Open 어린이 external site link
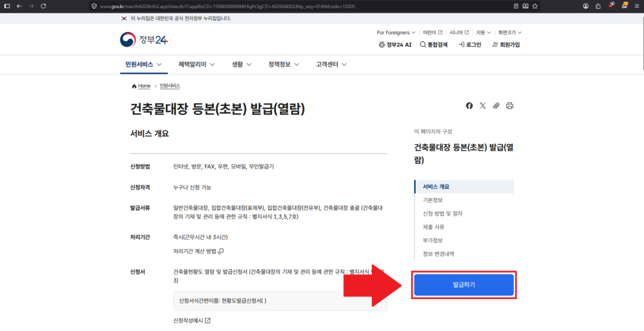 pos(433,33)
